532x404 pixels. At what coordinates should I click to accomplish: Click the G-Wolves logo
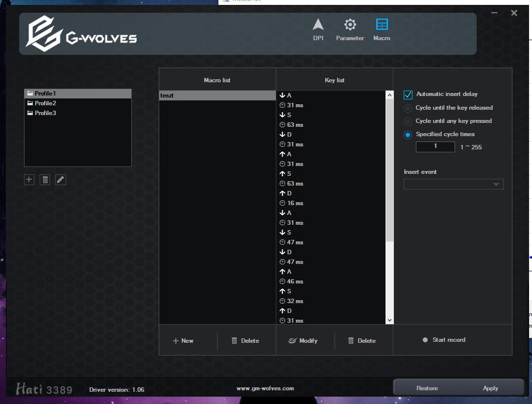tap(81, 33)
